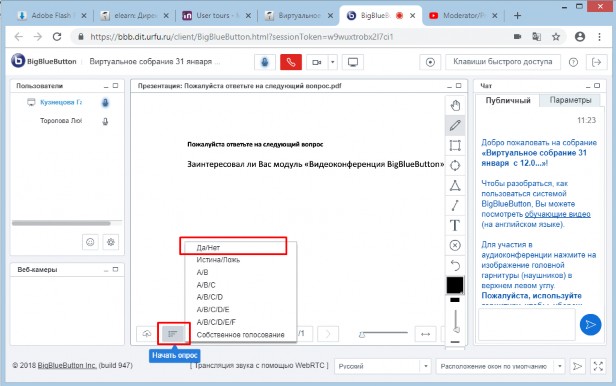Log out with the exit icon
Image resolution: width=616 pixels, height=386 pixels.
click(596, 62)
